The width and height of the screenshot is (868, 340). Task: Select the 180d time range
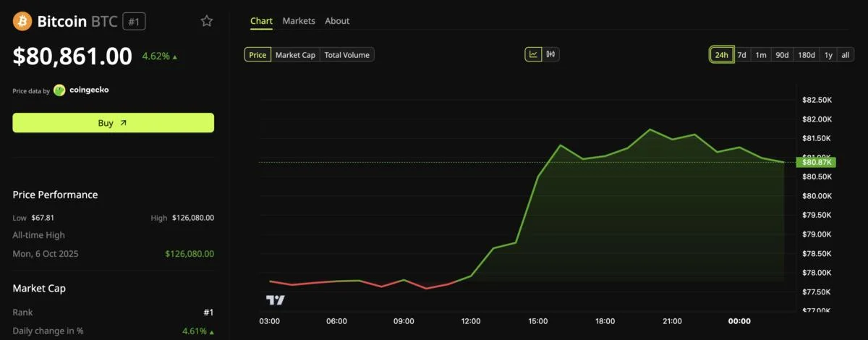click(807, 55)
